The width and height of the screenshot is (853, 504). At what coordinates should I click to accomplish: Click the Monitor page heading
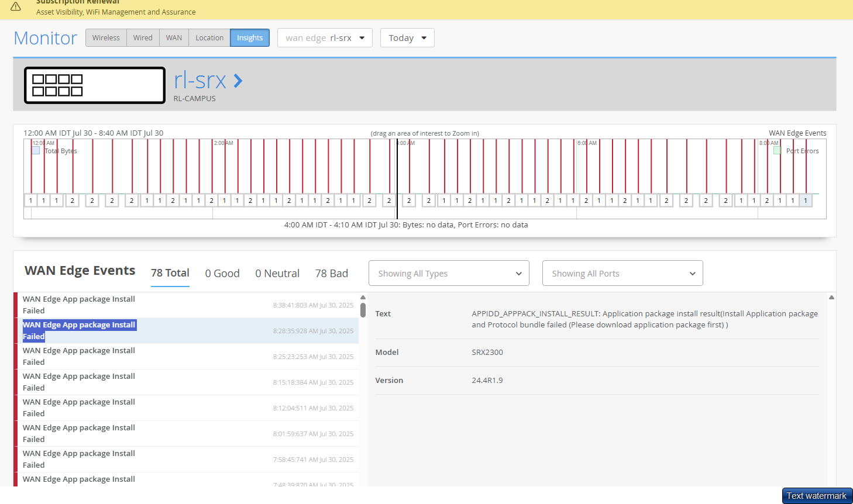[46, 38]
